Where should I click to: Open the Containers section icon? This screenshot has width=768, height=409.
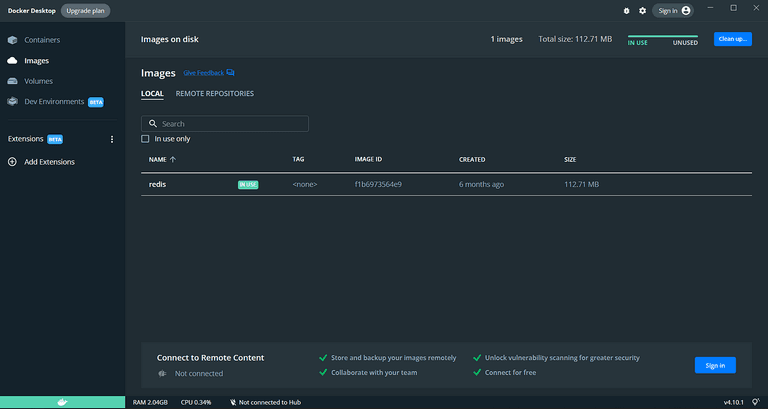(x=13, y=40)
